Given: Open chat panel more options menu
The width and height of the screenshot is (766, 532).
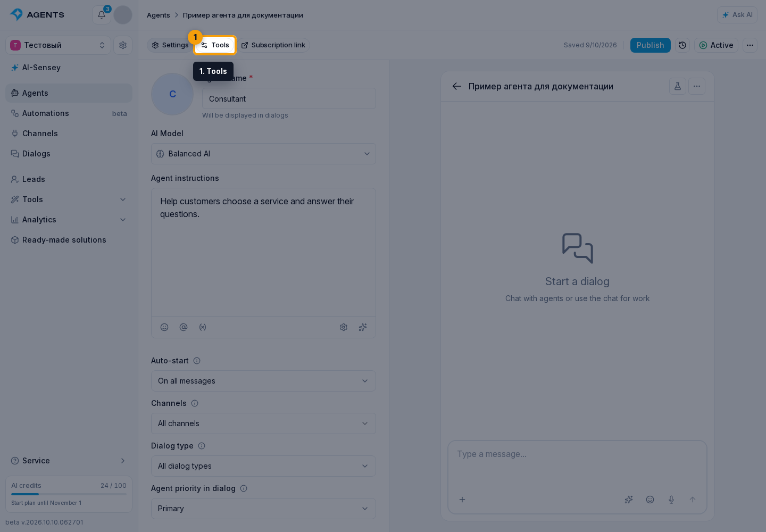Looking at the screenshot, I should pyautogui.click(x=697, y=86).
